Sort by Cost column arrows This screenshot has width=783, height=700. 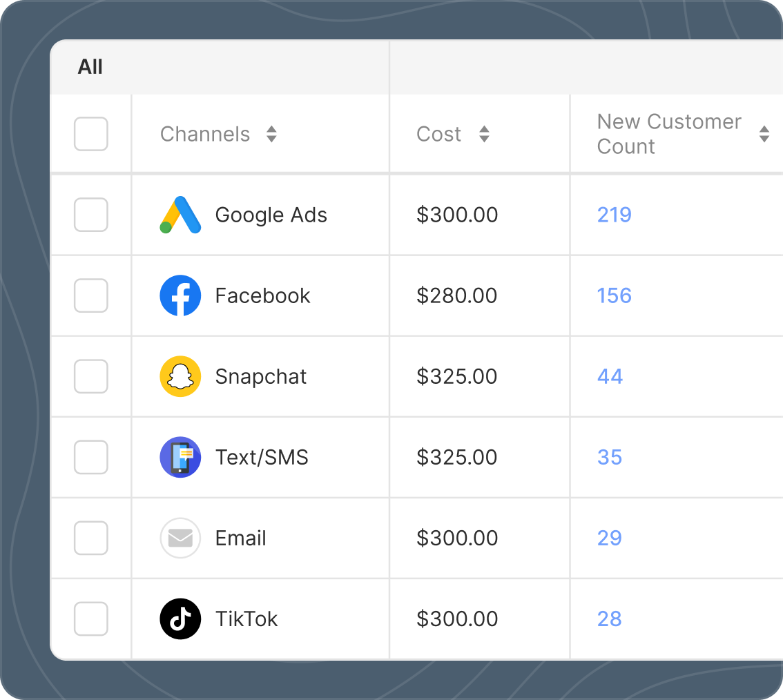coord(484,134)
